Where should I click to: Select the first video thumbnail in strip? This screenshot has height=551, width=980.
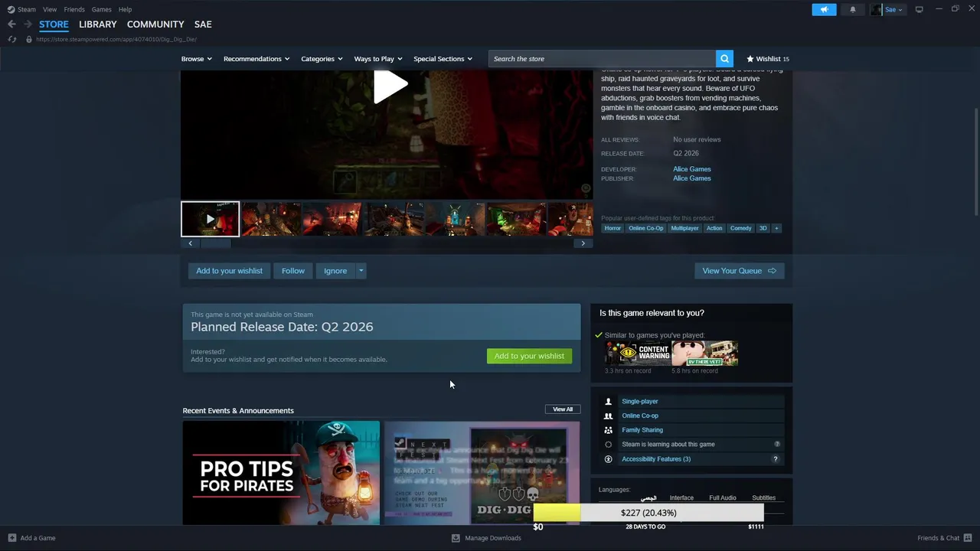click(211, 219)
